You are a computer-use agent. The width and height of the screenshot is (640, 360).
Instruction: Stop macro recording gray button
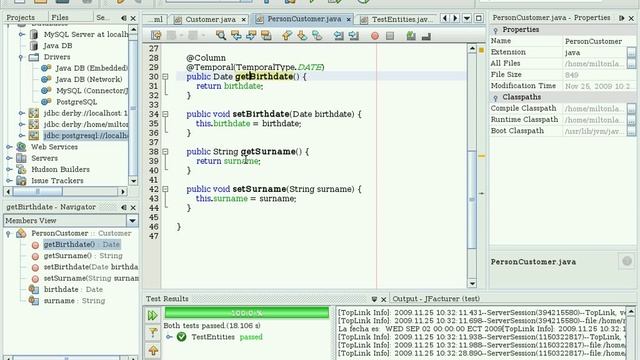(x=390, y=36)
